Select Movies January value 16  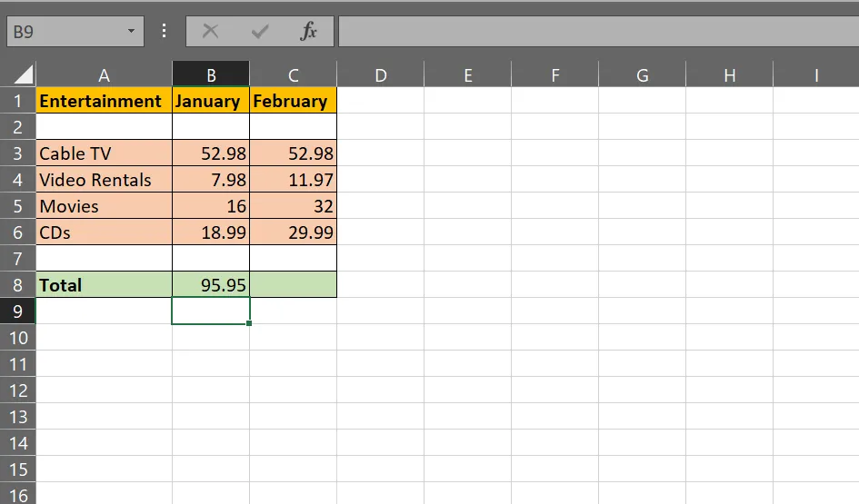click(x=211, y=206)
